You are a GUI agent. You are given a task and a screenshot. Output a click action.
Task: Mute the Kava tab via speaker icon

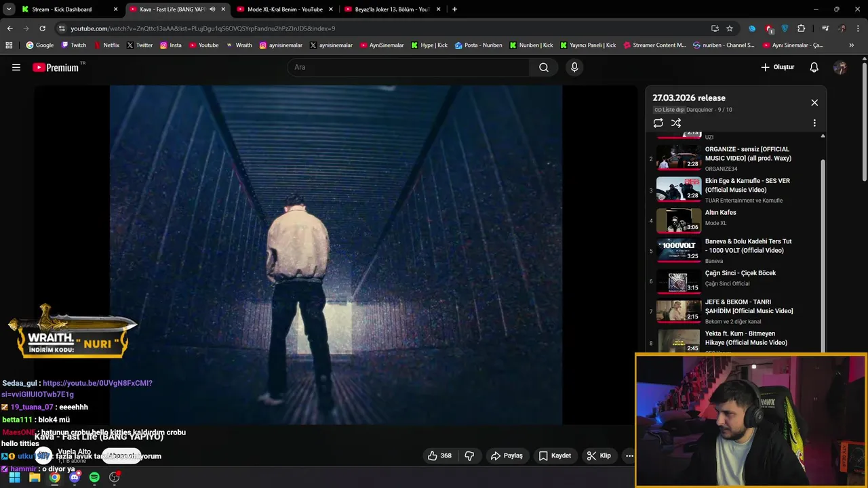pyautogui.click(x=212, y=9)
